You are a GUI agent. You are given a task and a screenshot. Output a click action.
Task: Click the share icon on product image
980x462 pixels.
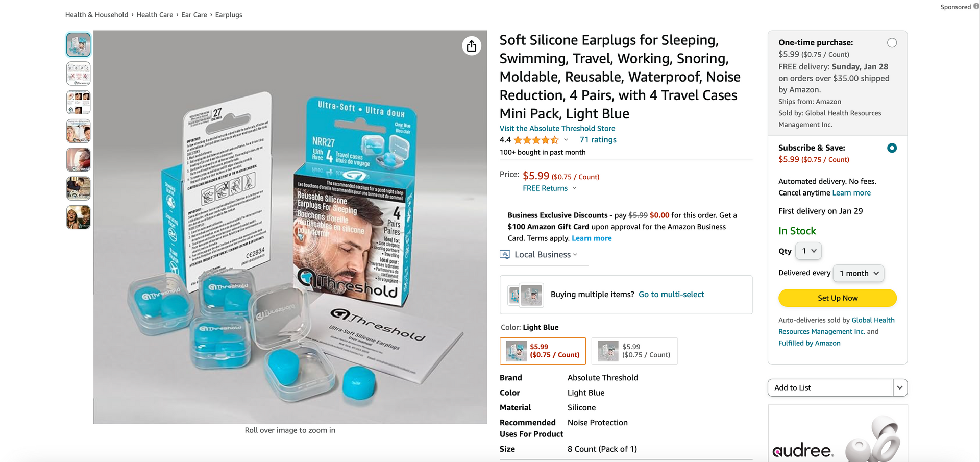point(471,46)
